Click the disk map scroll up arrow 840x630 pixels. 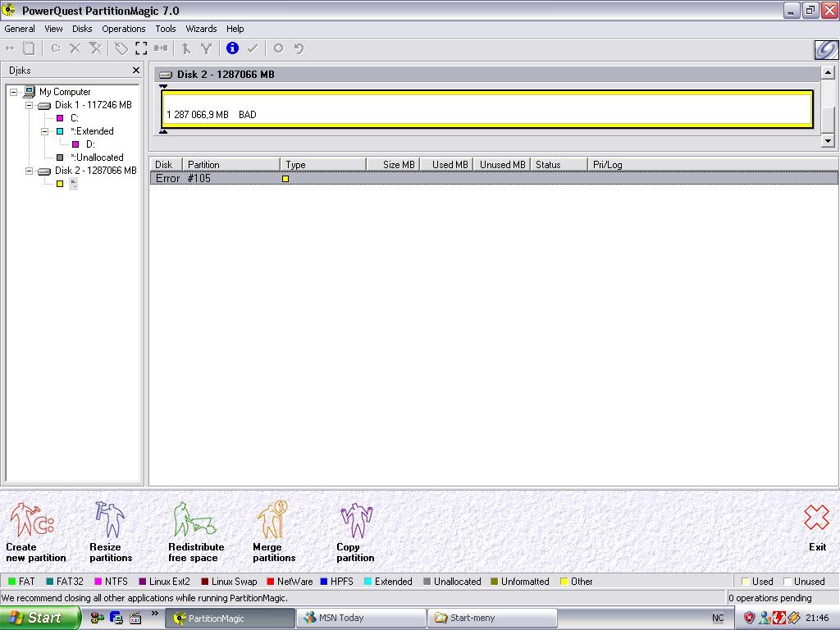tap(829, 72)
